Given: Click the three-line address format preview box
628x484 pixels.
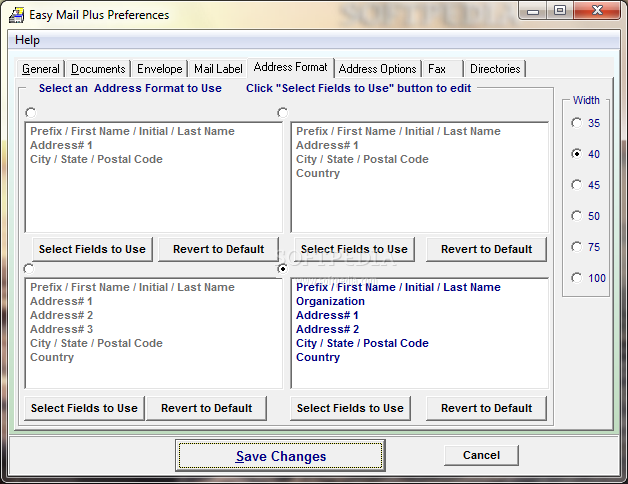Looking at the screenshot, I should (154, 177).
